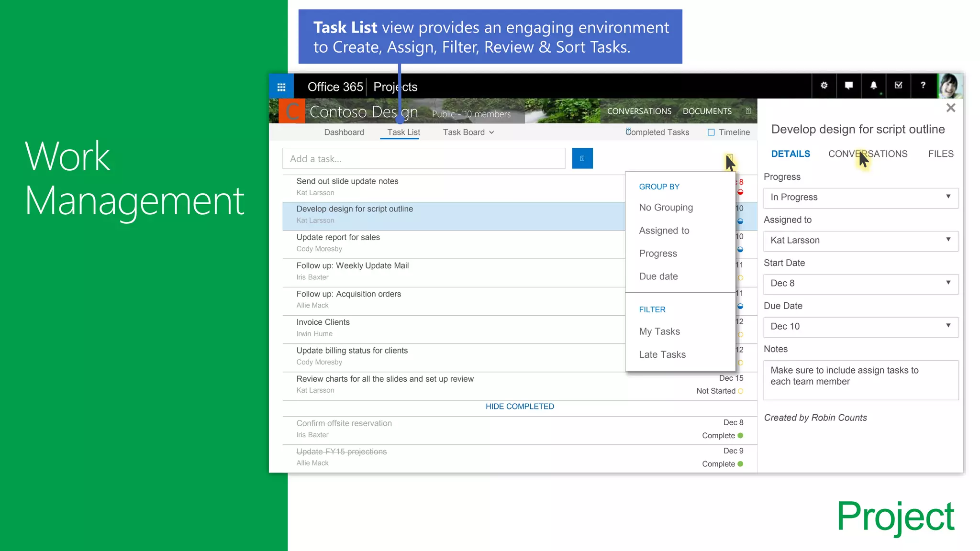Screen dimensions: 980x551
Task: Open the notifications bell
Action: [x=874, y=86]
